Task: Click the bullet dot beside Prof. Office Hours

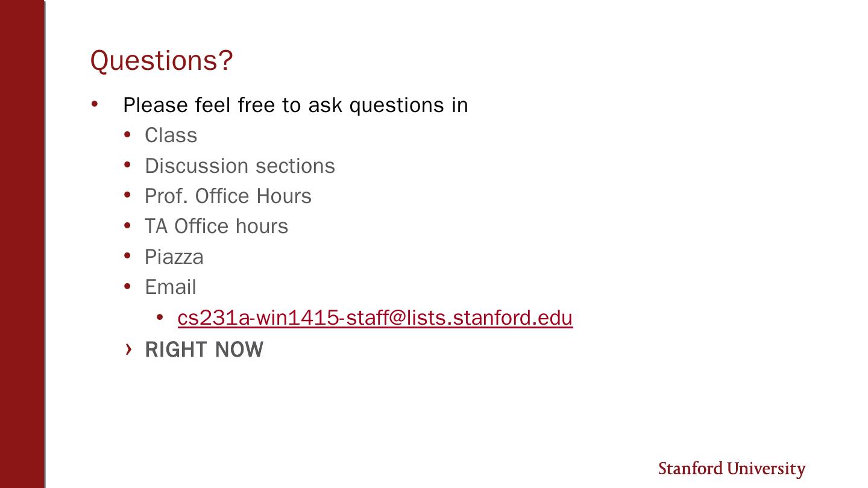Action: pos(127,195)
